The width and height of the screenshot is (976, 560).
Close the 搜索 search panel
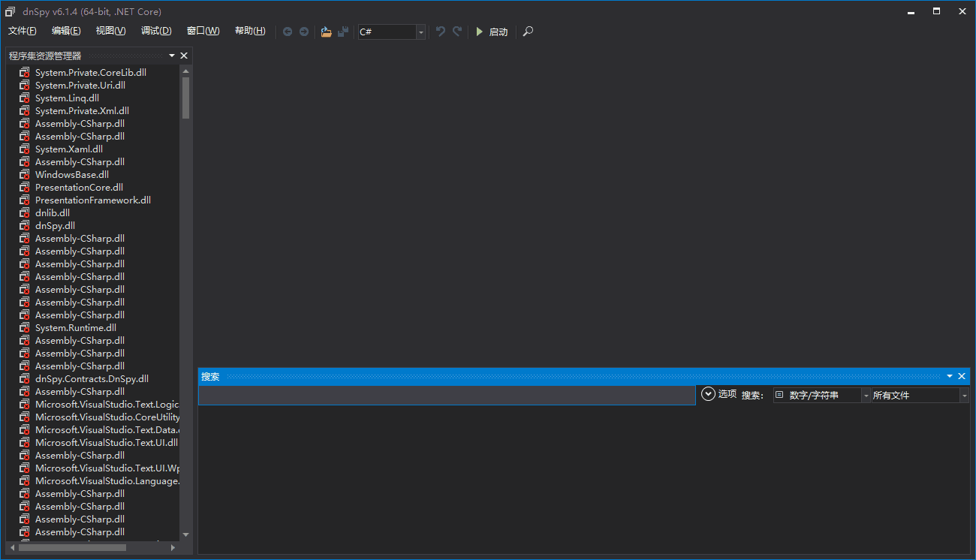point(962,376)
